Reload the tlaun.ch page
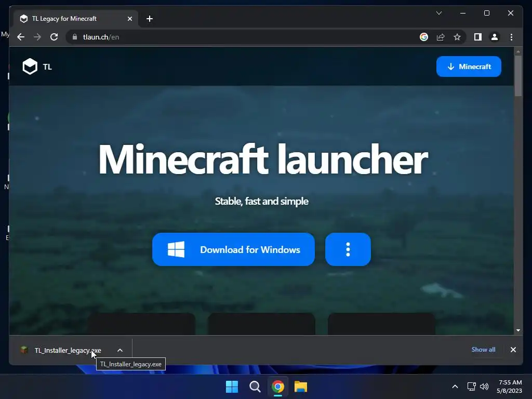Viewport: 532px width, 399px height. click(54, 37)
